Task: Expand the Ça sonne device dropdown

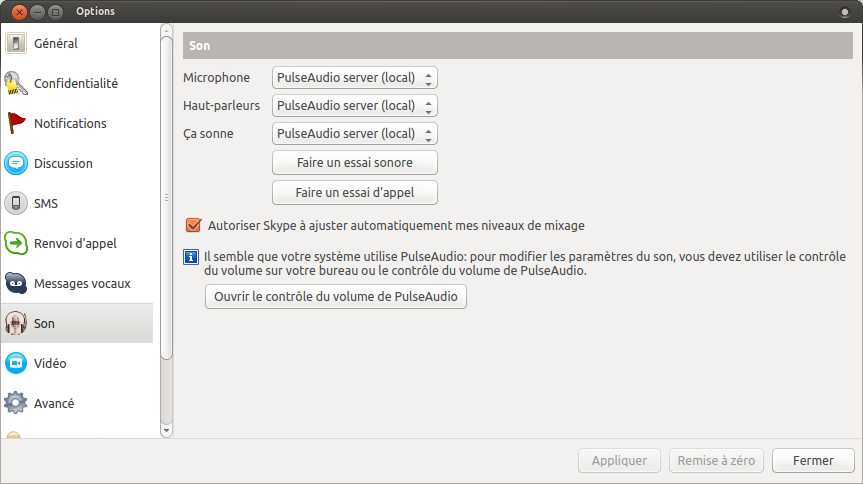Action: click(355, 134)
